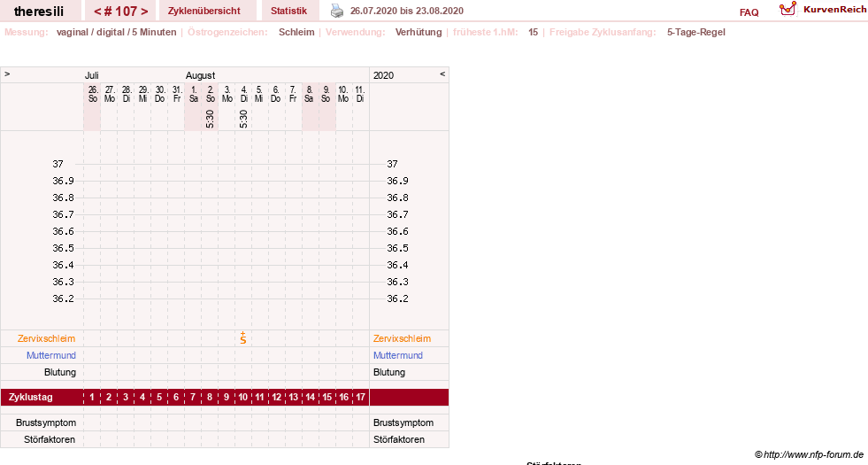Click left Zervixschleim row label

47,338
